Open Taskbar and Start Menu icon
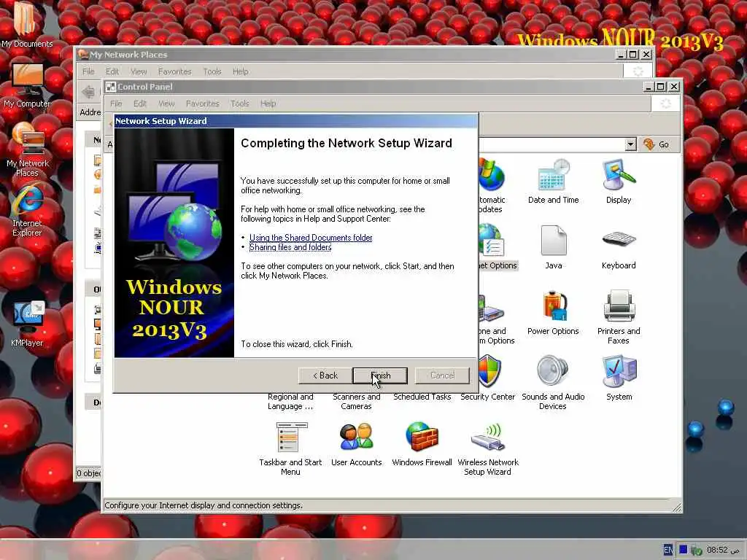 (290, 448)
